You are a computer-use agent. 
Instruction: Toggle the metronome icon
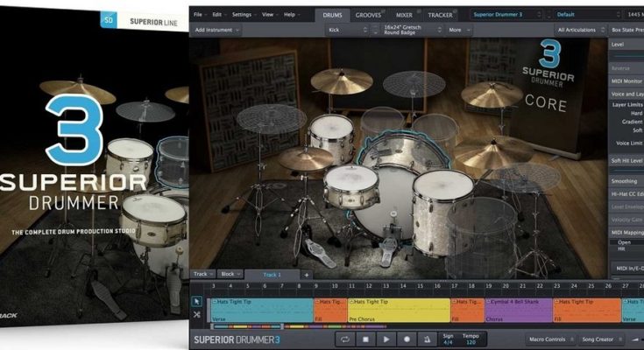click(427, 339)
